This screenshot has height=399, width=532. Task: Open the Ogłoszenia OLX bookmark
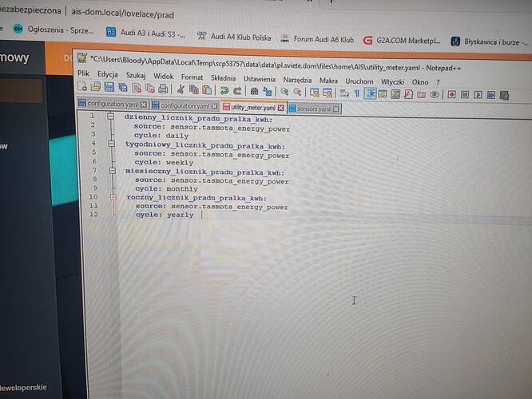(x=54, y=30)
